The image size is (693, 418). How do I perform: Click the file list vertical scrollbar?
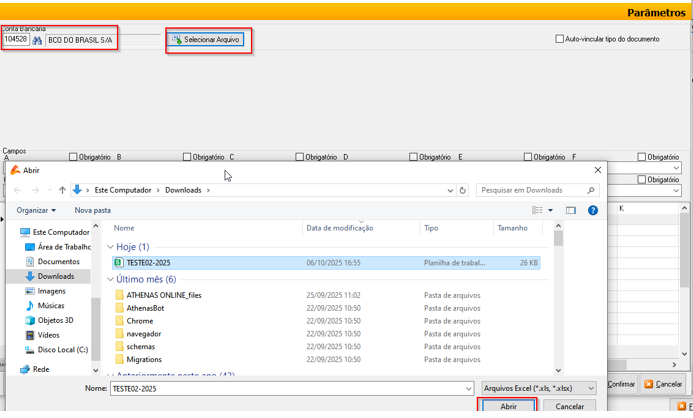click(x=558, y=300)
